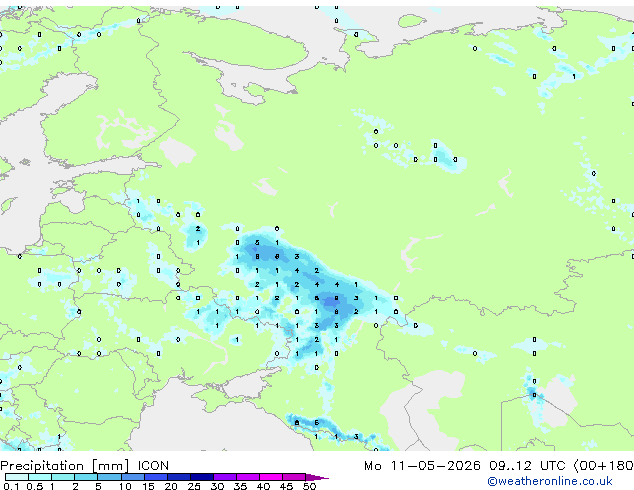Pick the 1–2 mm legend color box
The image size is (634, 490).
(x=63, y=477)
